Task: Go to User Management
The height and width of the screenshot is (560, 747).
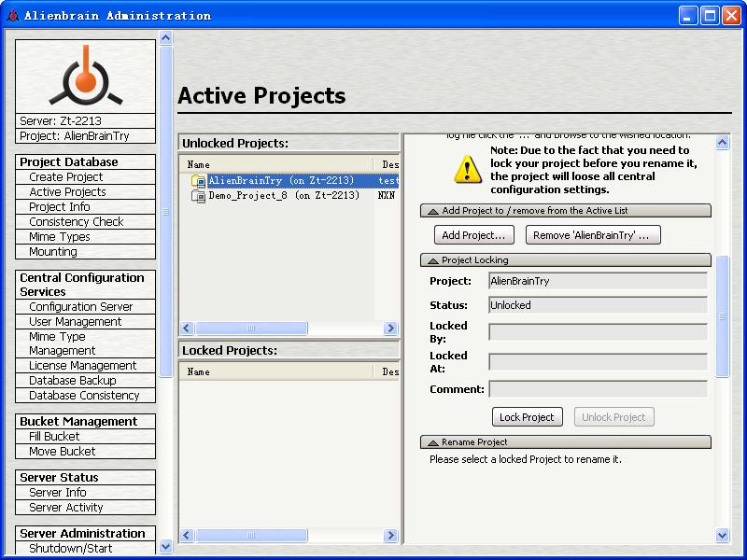Action: click(x=86, y=321)
